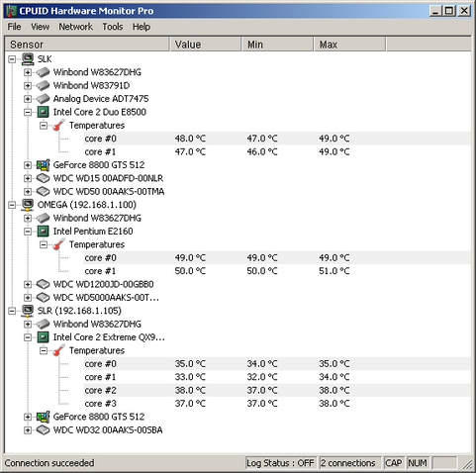Click the SLK computer icon
This screenshot has width=476, height=473.
pos(28,59)
